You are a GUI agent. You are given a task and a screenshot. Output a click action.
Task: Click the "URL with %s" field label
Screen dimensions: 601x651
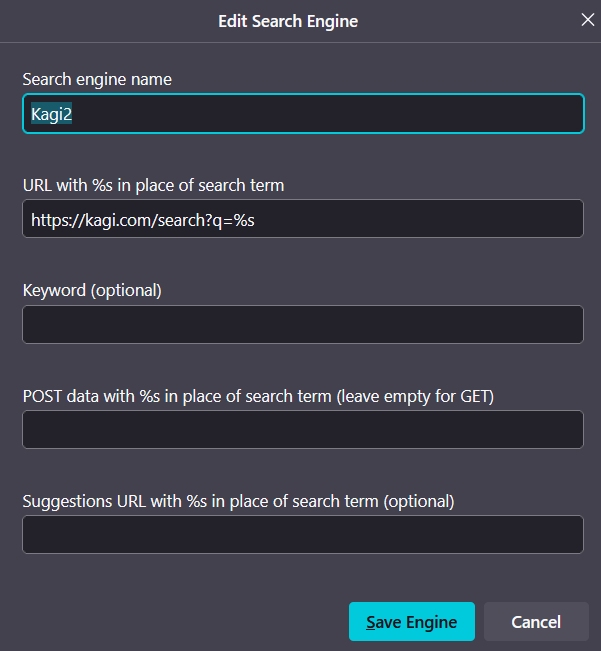click(153, 185)
